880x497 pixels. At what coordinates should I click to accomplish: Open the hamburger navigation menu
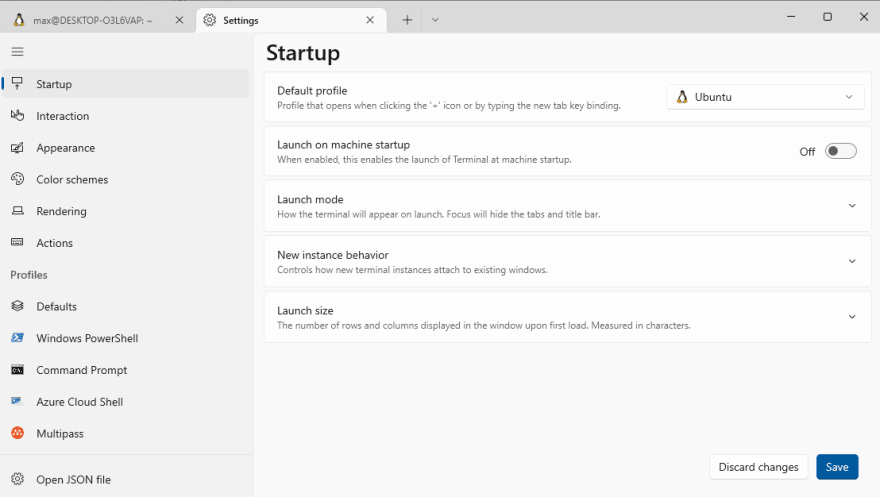(17, 52)
